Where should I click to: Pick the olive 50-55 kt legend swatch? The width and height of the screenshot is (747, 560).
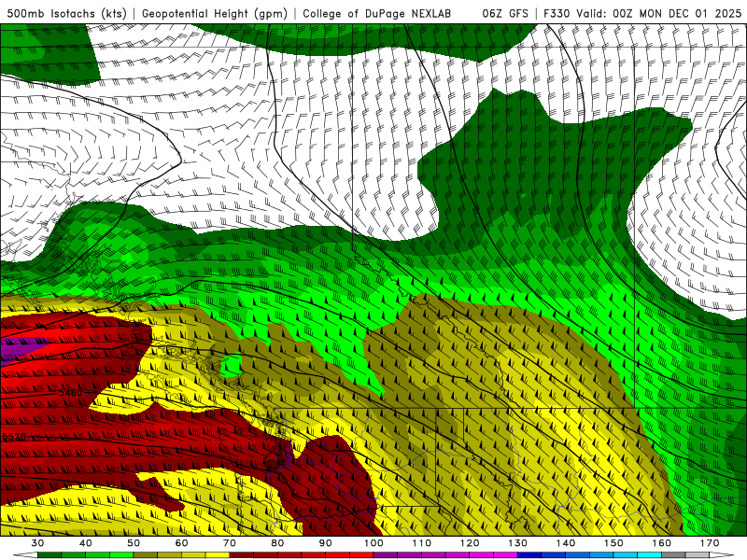tap(146, 555)
